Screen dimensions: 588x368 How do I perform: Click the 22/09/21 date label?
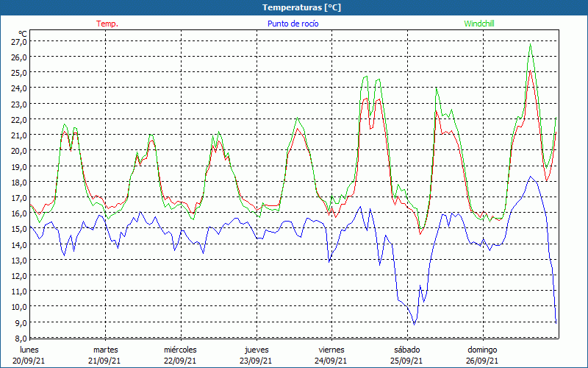[180, 361]
